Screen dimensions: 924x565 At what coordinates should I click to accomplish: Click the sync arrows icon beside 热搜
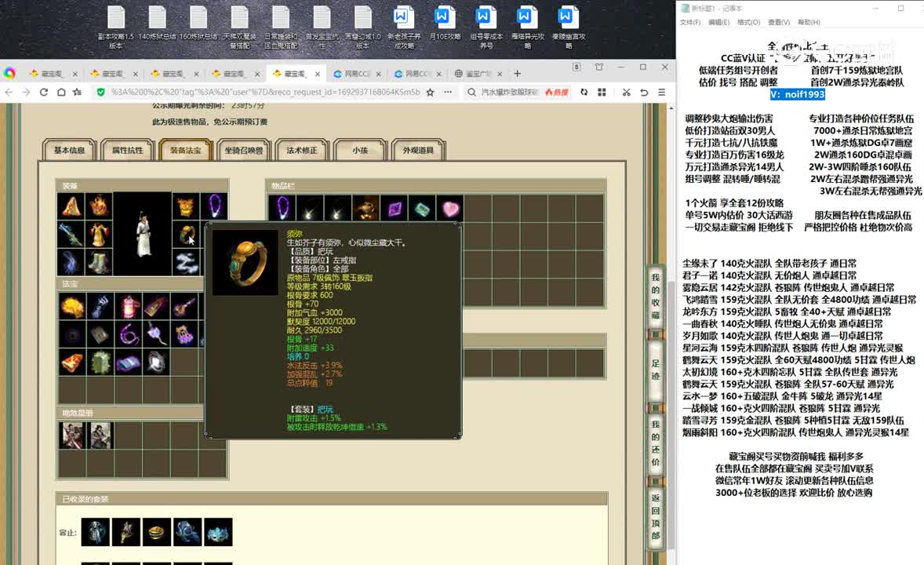click(x=584, y=92)
